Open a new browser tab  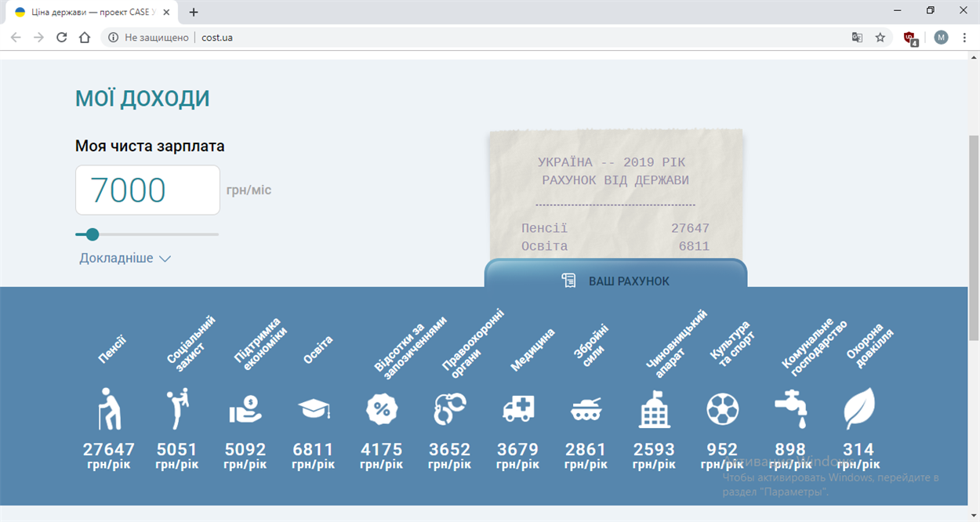tap(194, 13)
